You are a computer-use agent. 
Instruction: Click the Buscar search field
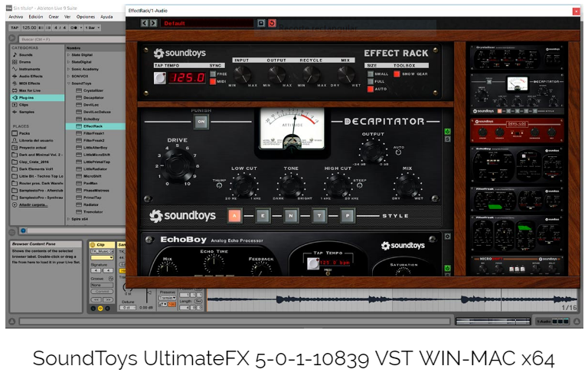[71, 39]
